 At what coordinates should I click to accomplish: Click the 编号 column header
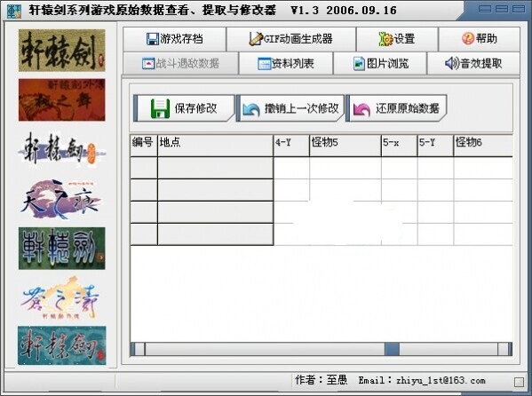click(144, 146)
